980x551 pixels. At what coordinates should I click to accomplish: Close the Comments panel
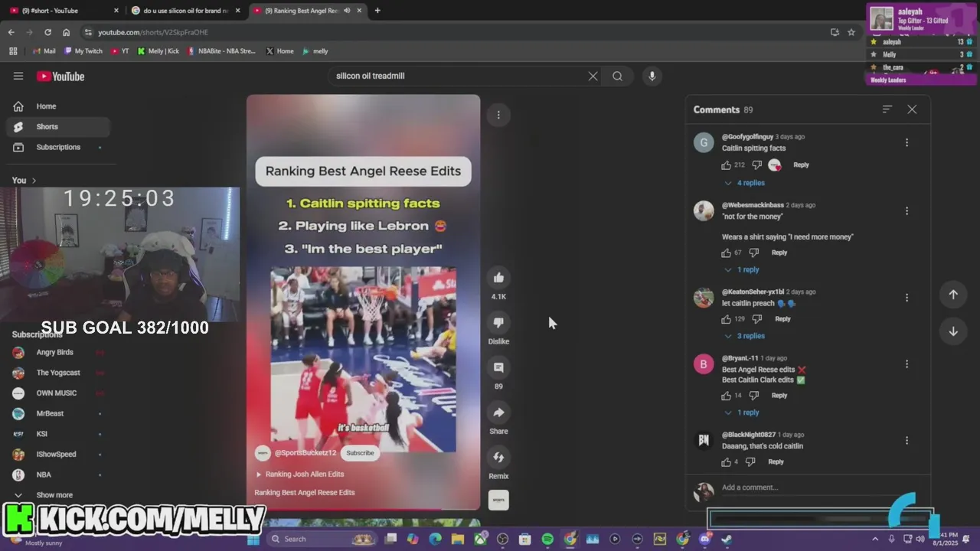[x=912, y=109]
